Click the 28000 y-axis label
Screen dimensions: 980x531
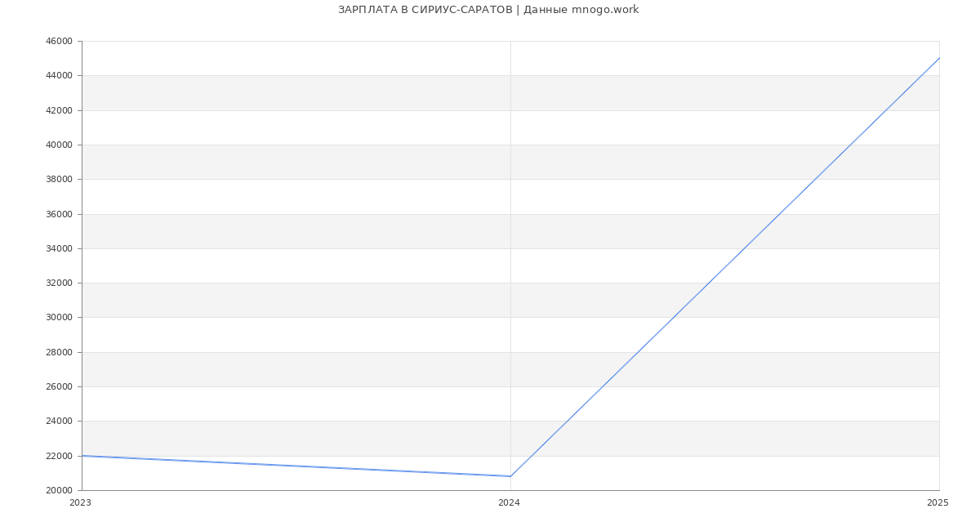[x=59, y=352]
